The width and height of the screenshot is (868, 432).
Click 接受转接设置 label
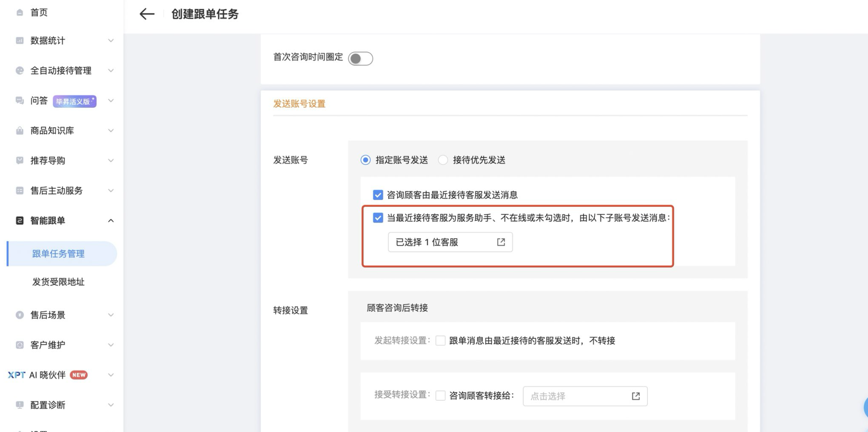tap(402, 395)
